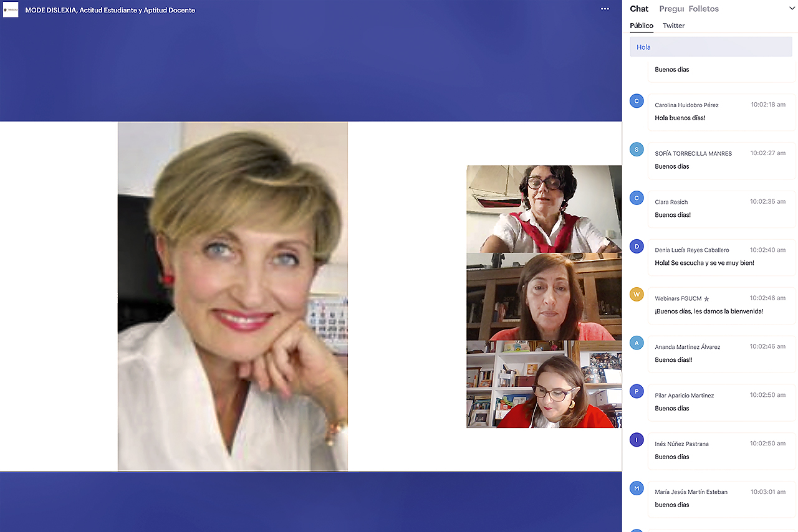
Task: Open the Preguntas tab
Action: [x=671, y=9]
